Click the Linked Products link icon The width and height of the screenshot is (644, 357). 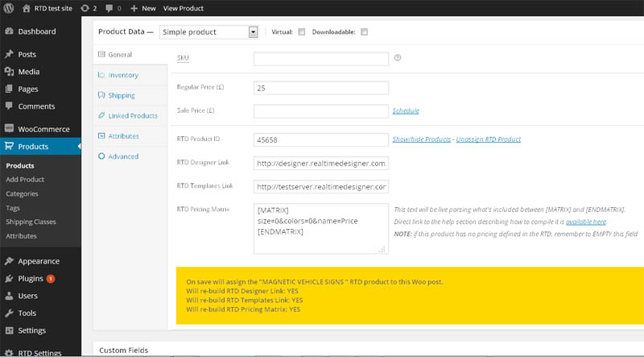(x=101, y=115)
